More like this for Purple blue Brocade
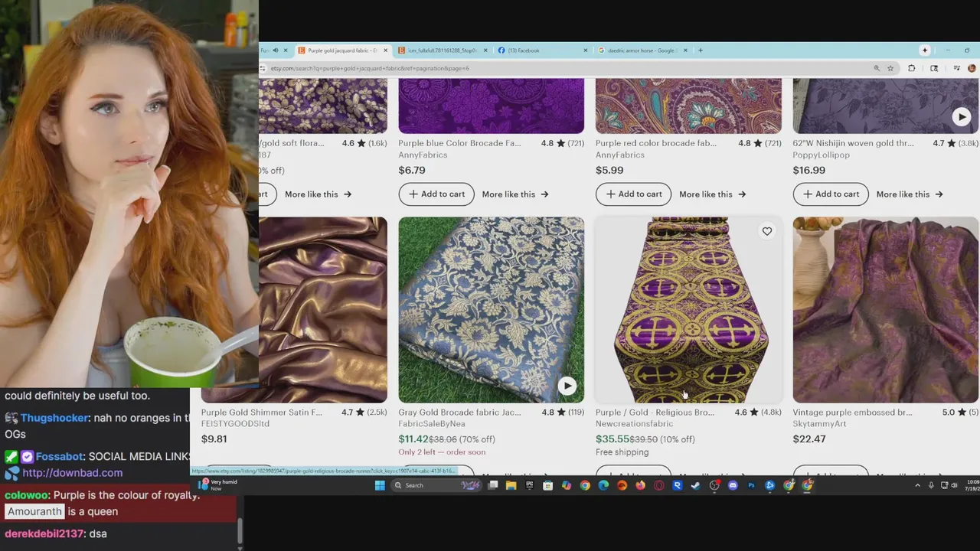 click(x=515, y=194)
